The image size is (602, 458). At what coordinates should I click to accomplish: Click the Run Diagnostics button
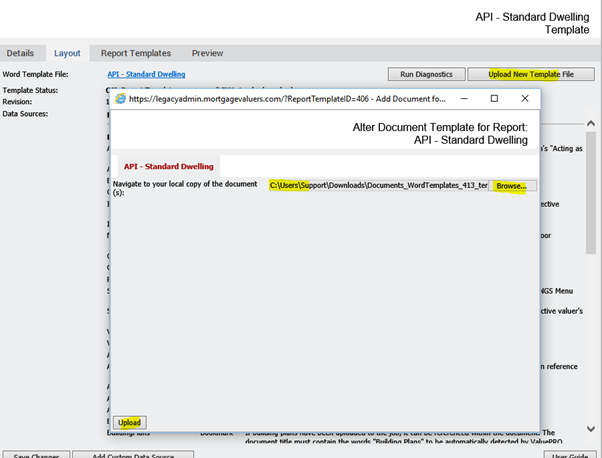coord(426,74)
